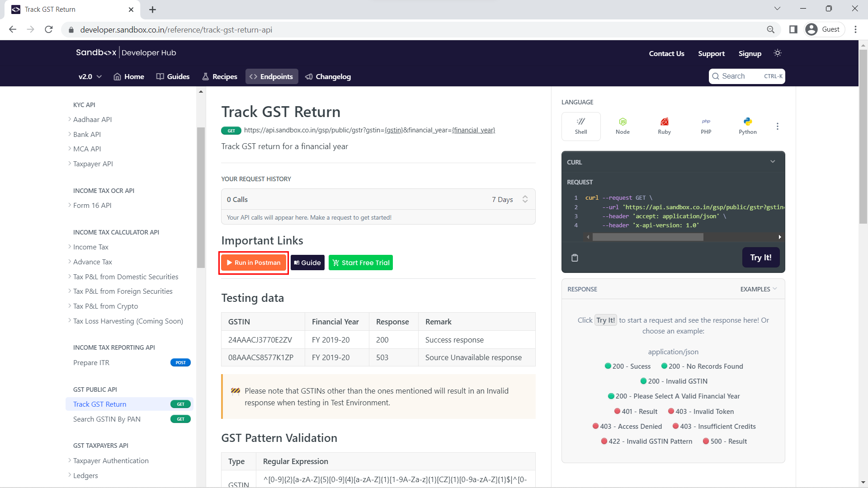Expand the Bank API sidebar item
Screen dimensions: 868x488
coord(87,134)
